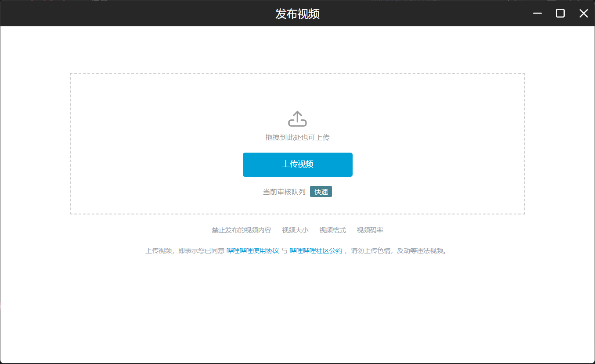Close the 发布视频 dialog

coord(583,13)
